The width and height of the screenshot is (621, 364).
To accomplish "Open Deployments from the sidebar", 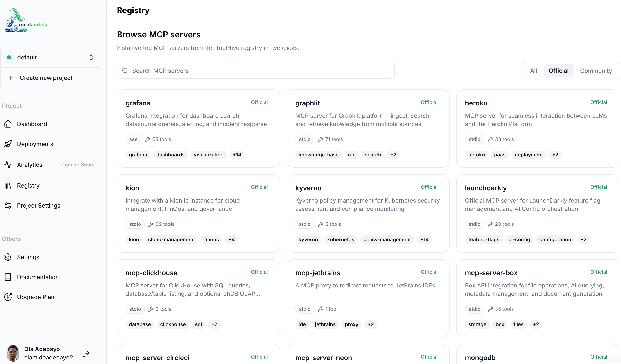I will click(x=35, y=144).
